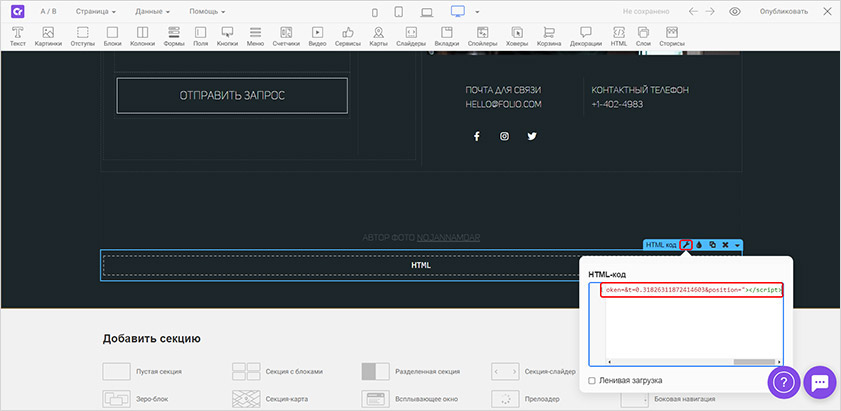Open the Картинки widget tool
Screen dimensions: 841x411
(48, 36)
